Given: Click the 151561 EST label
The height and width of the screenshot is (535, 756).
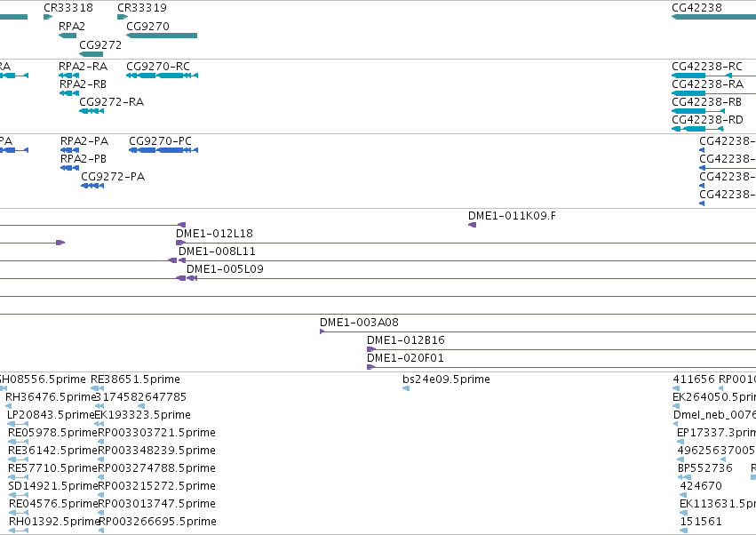Looking at the screenshot, I should pos(701,522).
